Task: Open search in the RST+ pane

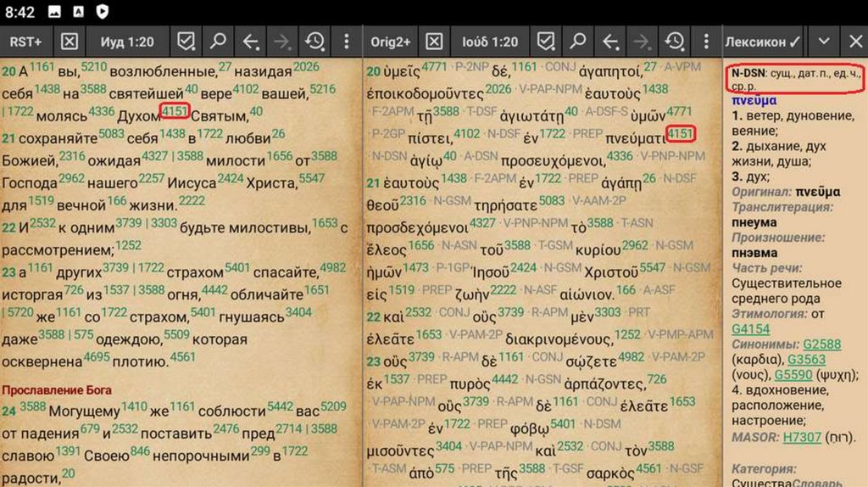Action: tap(218, 42)
